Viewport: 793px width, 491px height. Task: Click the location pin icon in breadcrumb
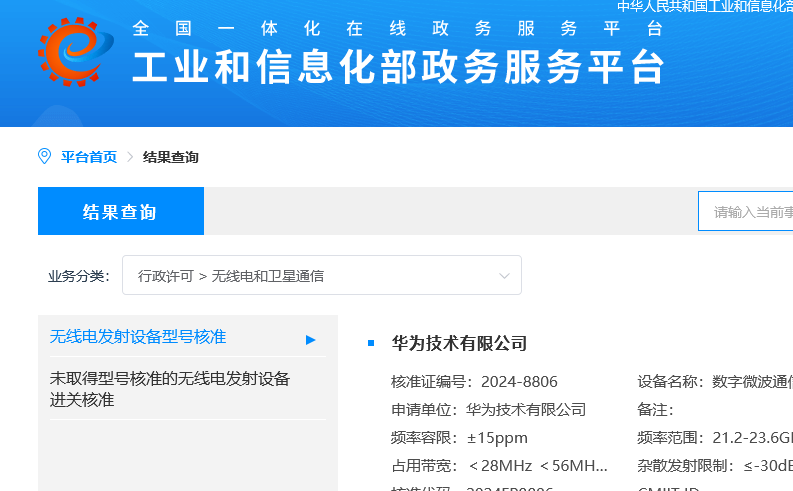click(x=44, y=156)
